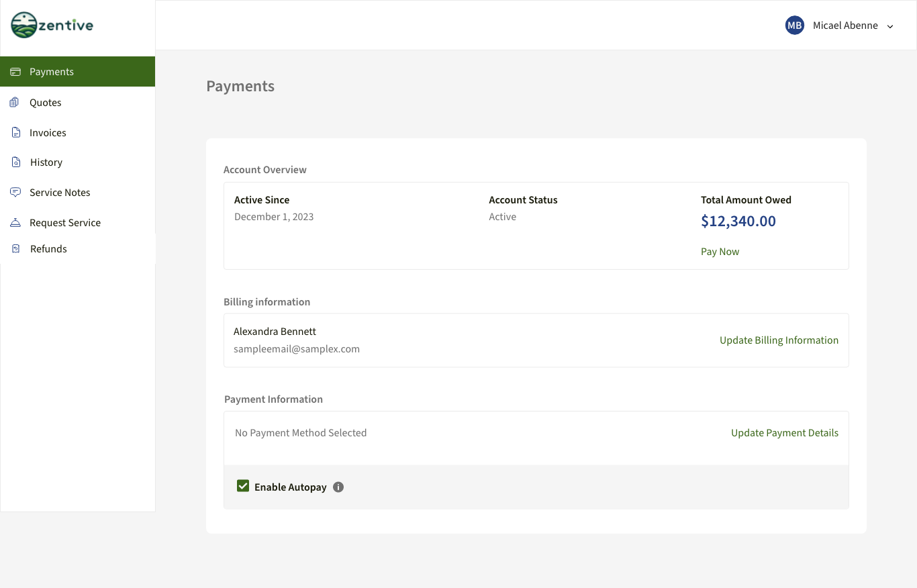Navigate to Service Notes page
The height and width of the screenshot is (588, 917).
60,193
